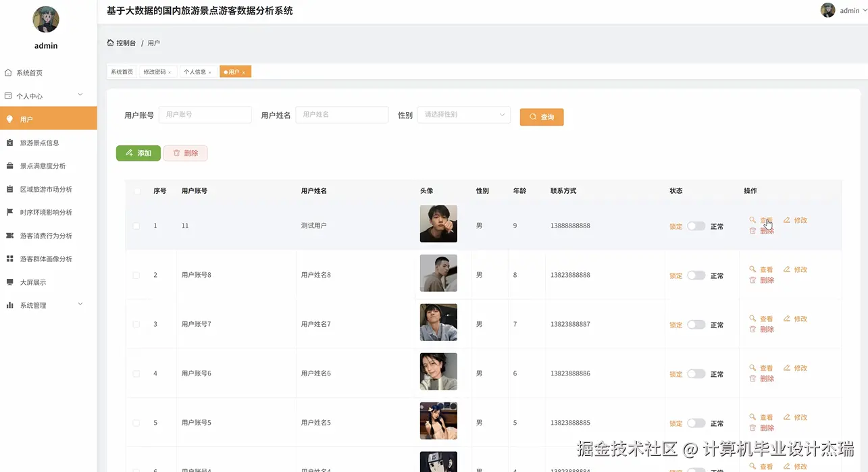
Task: Click the 大屏展示 monitor icon
Action: click(x=9, y=282)
